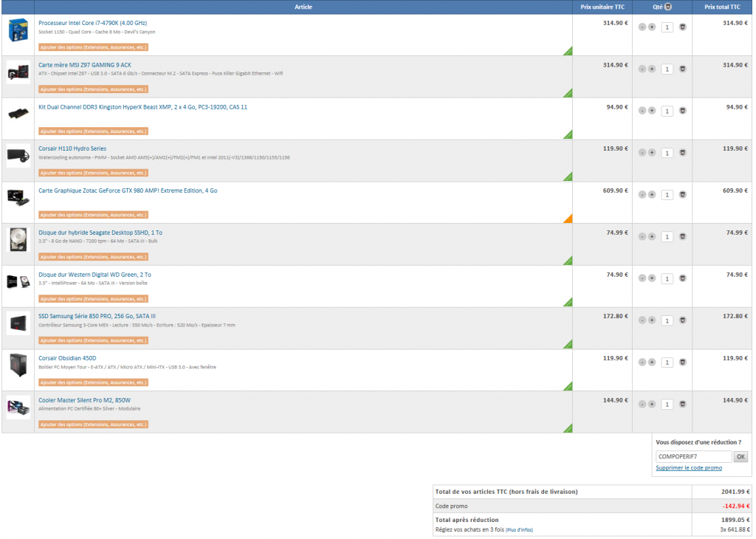Decrease quantity of Intel Core i7-4790K
The width and height of the screenshot is (756, 539).
642,27
